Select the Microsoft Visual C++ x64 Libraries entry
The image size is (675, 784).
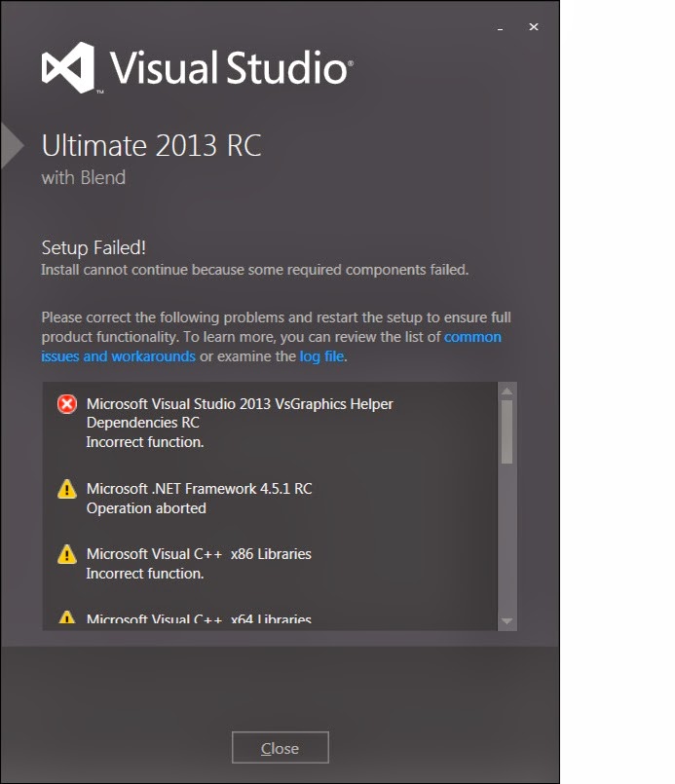click(199, 618)
